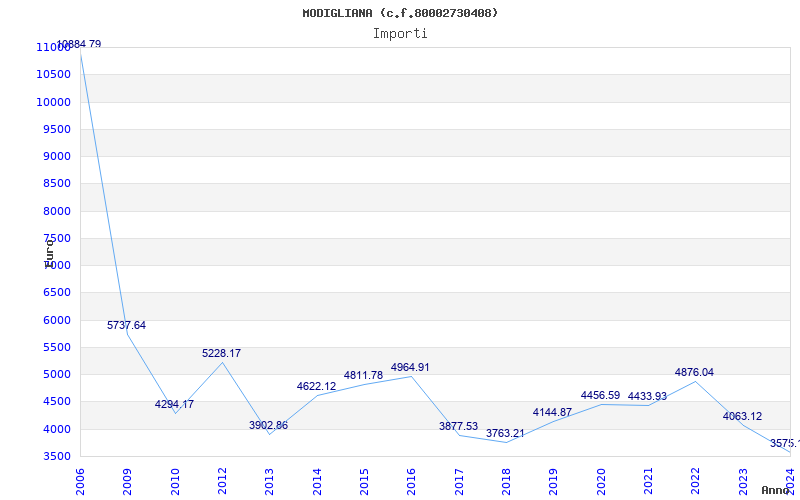Click the x-axis year 2020
Image resolution: width=800 pixels, height=500 pixels.
coord(601,482)
